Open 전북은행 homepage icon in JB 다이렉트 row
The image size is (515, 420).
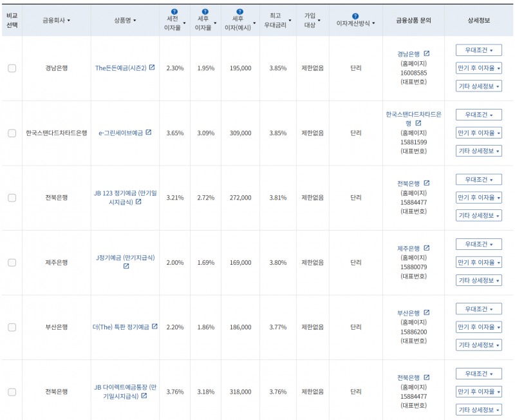click(427, 377)
